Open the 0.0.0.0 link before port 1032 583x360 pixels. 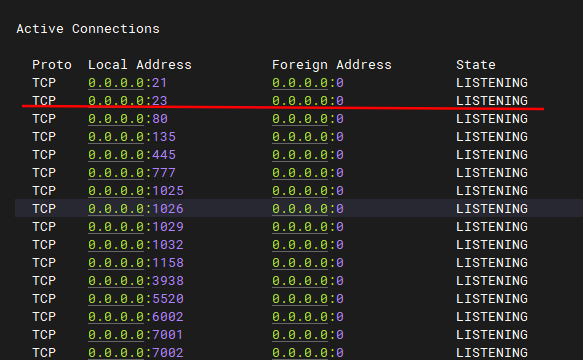tap(116, 245)
